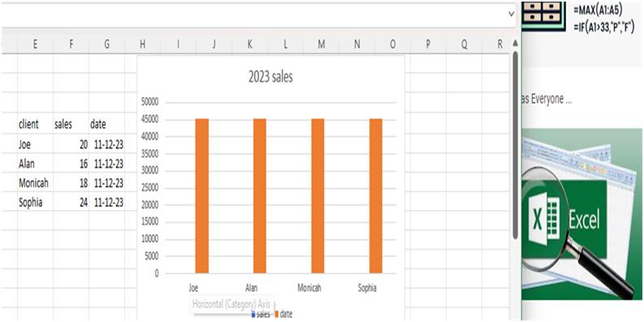This screenshot has width=644, height=322.
Task: Select the date cell in Sophia's row
Action: coord(106,202)
